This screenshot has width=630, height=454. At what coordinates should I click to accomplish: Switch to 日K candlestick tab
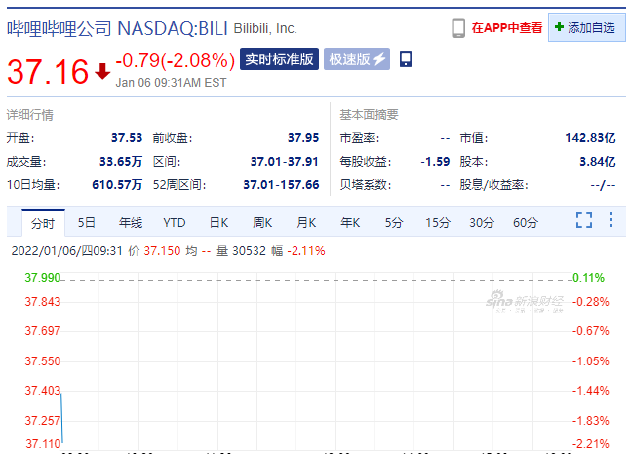[x=219, y=222]
